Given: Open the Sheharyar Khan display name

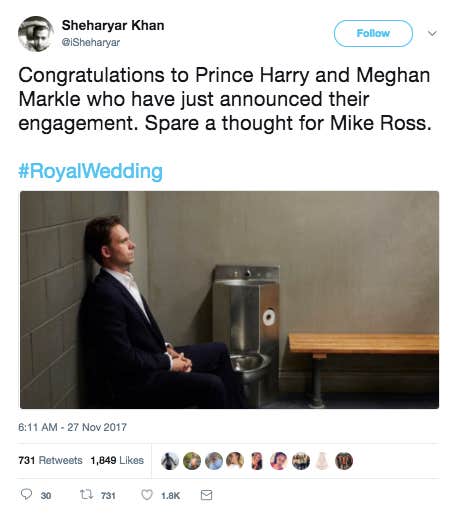Looking at the screenshot, I should pyautogui.click(x=113, y=25).
